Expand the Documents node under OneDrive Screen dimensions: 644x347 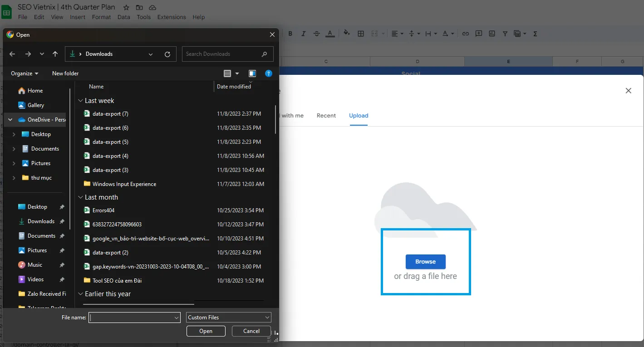14,149
